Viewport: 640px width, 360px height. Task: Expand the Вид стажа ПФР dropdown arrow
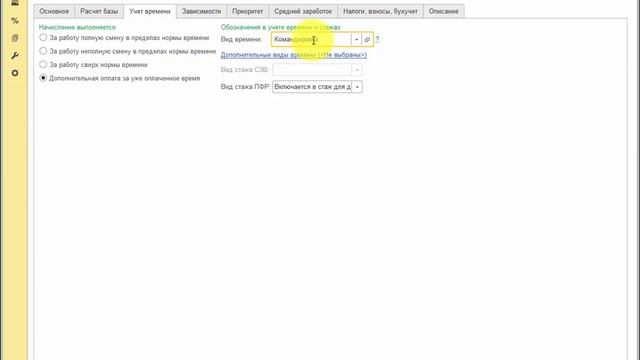[357, 87]
